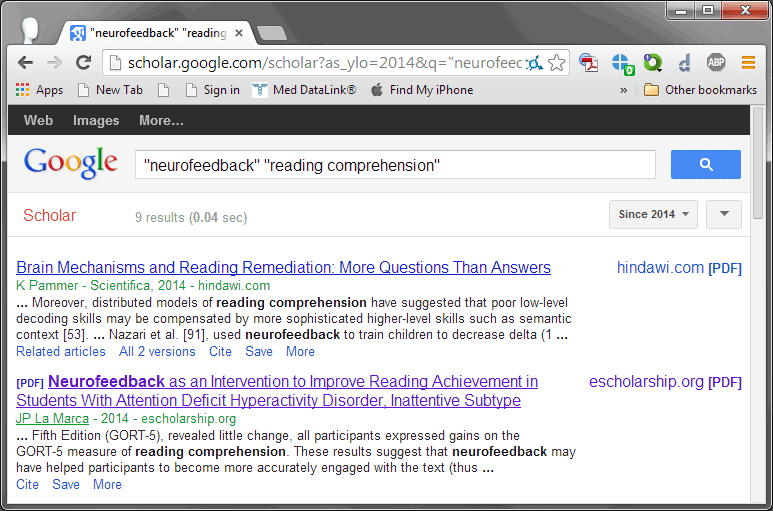Maximize the Chrome window

coord(708,10)
